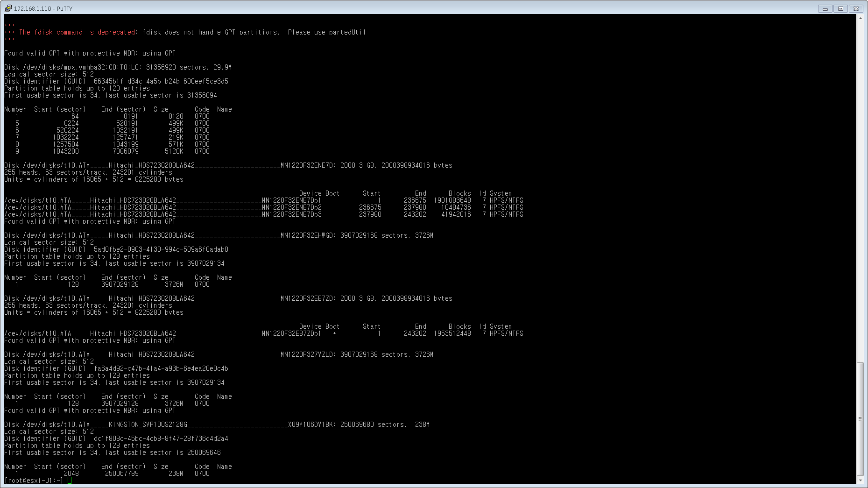Maximize the PuTTY window
Viewport: 868px width, 488px height.
pos(840,8)
